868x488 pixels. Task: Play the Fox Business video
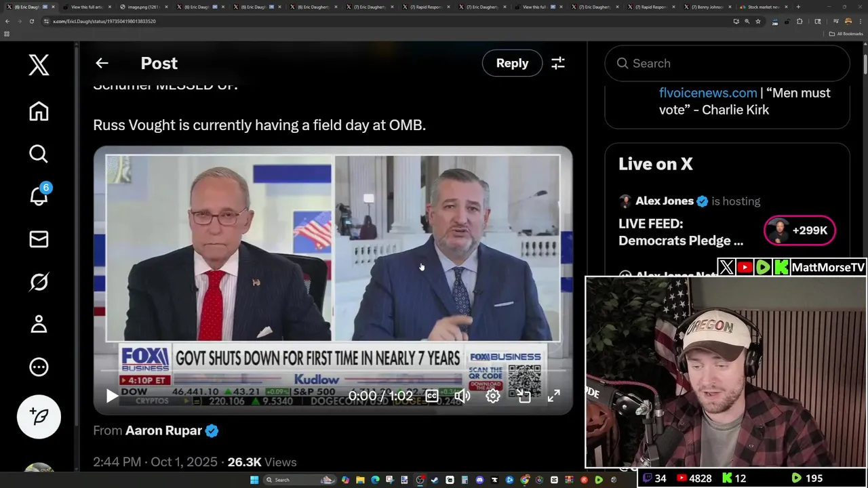[112, 396]
